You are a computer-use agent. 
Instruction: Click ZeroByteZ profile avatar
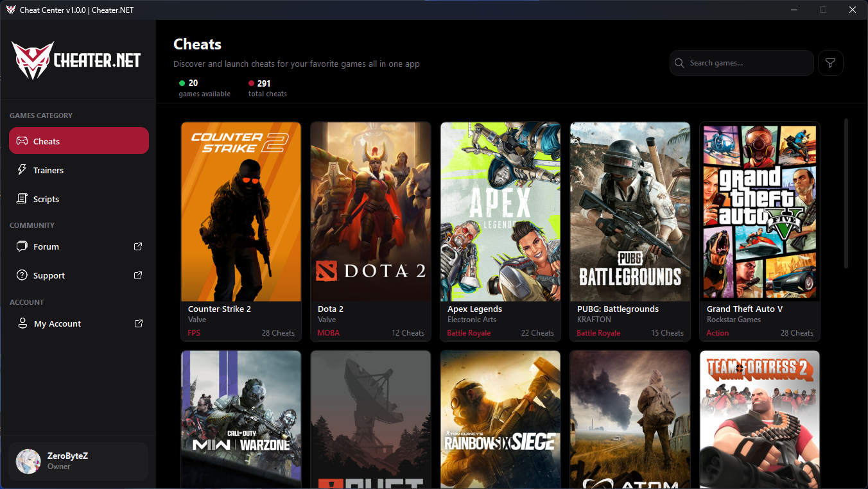click(28, 461)
